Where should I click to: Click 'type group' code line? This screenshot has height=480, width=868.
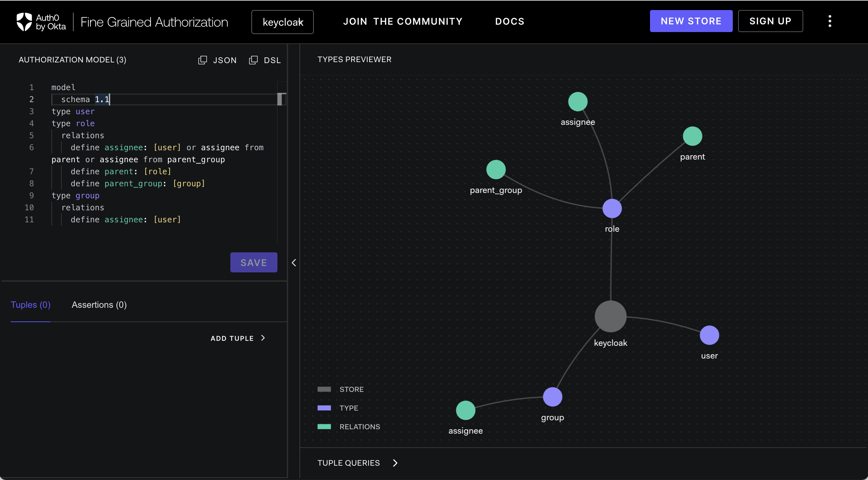pos(75,195)
